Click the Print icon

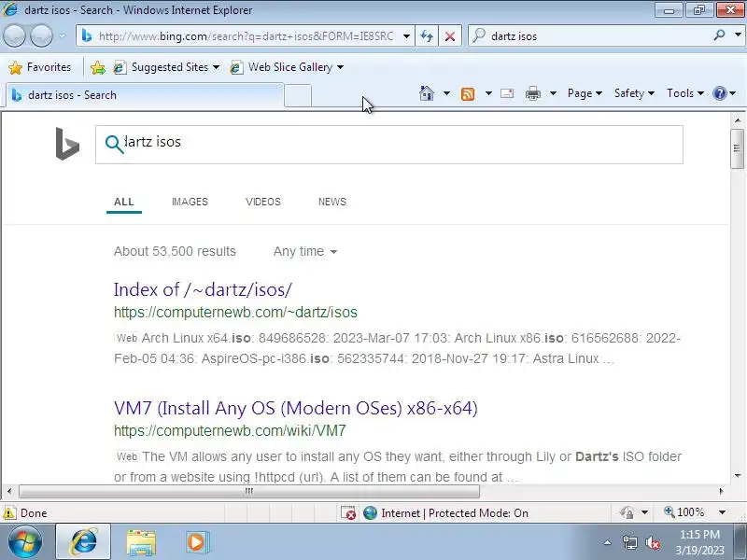532,94
